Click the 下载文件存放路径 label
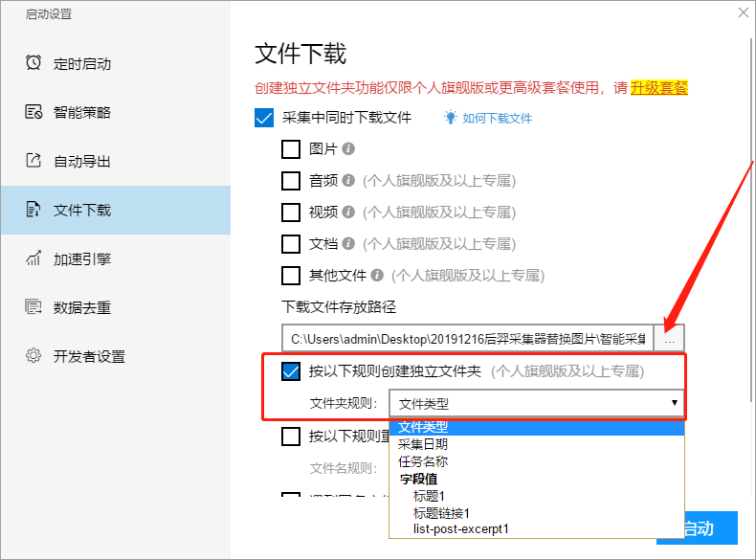Image resolution: width=756 pixels, height=560 pixels. click(339, 306)
